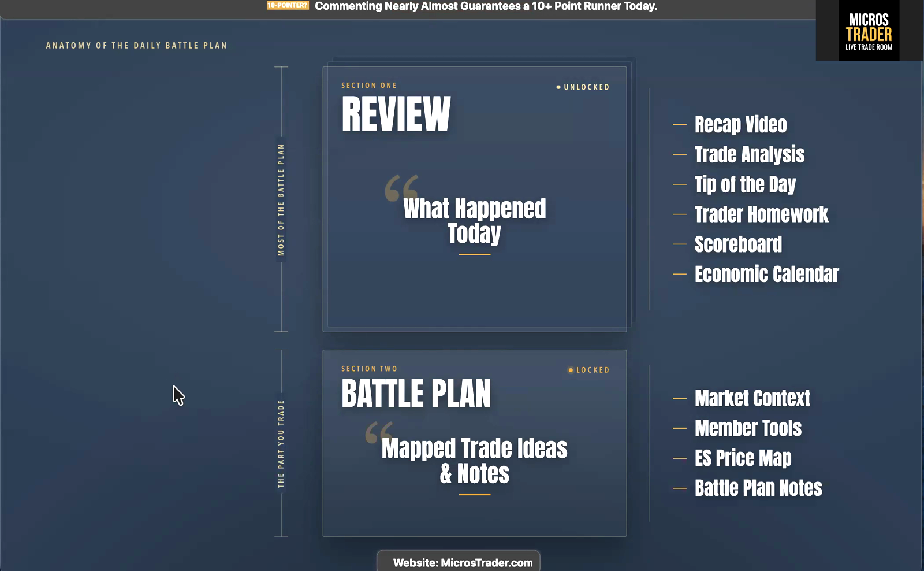Image resolution: width=924 pixels, height=571 pixels.
Task: Select the REVIEW section card heading
Action: pos(396,114)
